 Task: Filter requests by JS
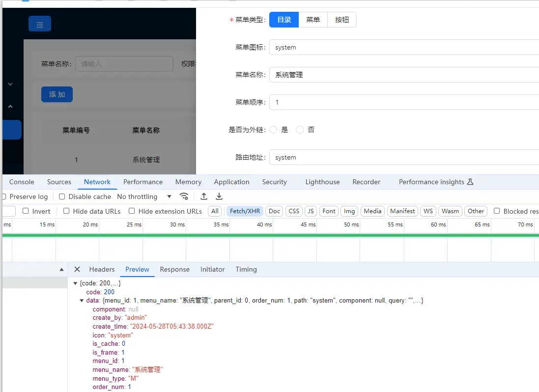[x=311, y=211]
